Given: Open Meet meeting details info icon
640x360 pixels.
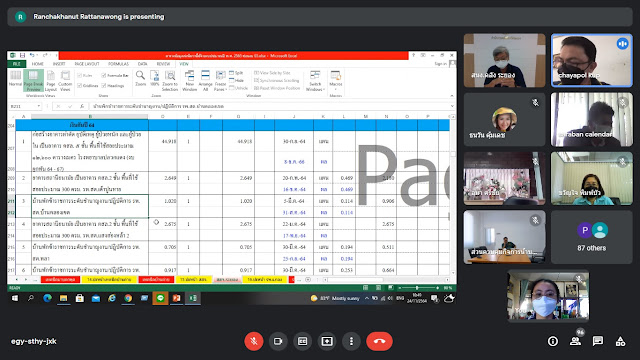Looking at the screenshot, I should (x=553, y=341).
